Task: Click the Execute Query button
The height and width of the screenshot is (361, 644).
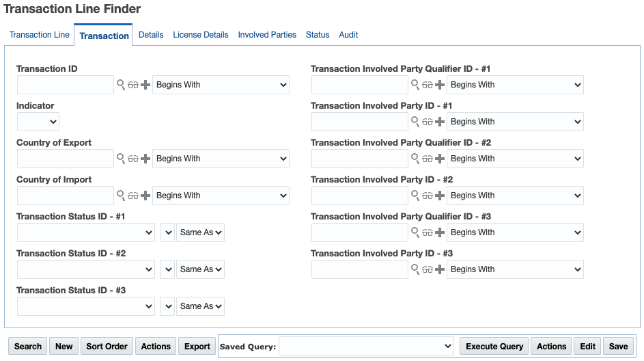Action: (x=494, y=347)
